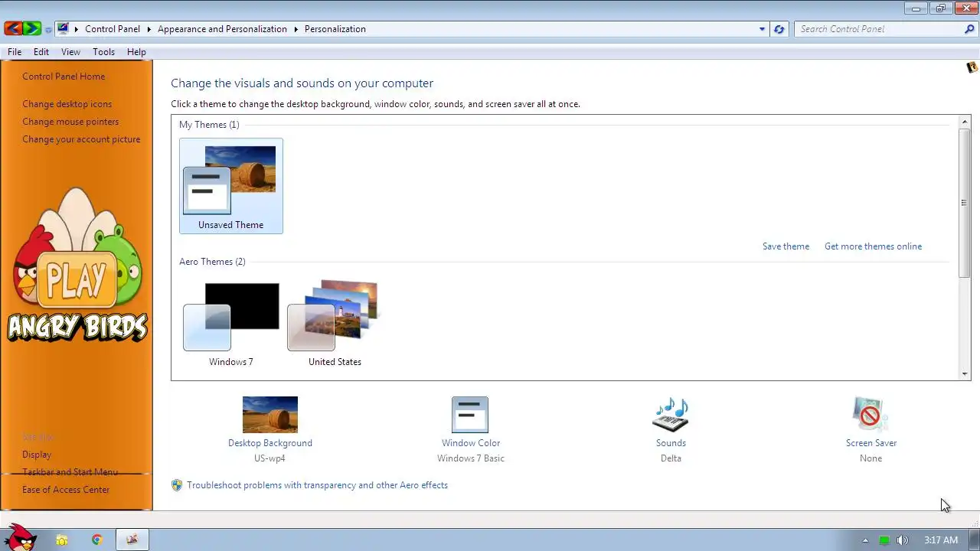The width and height of the screenshot is (980, 551).
Task: Click theme list scroll down arrow
Action: tap(965, 374)
